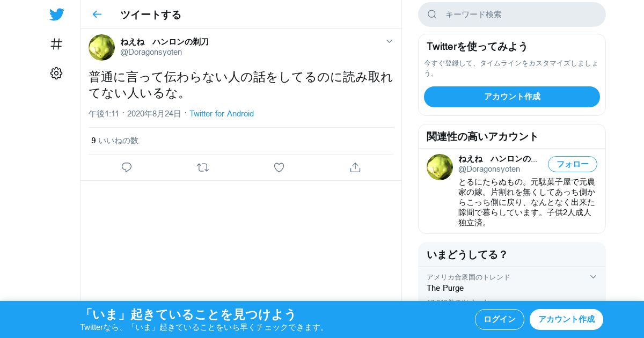
Task: Open tweet author's profile avatar
Action: click(102, 47)
